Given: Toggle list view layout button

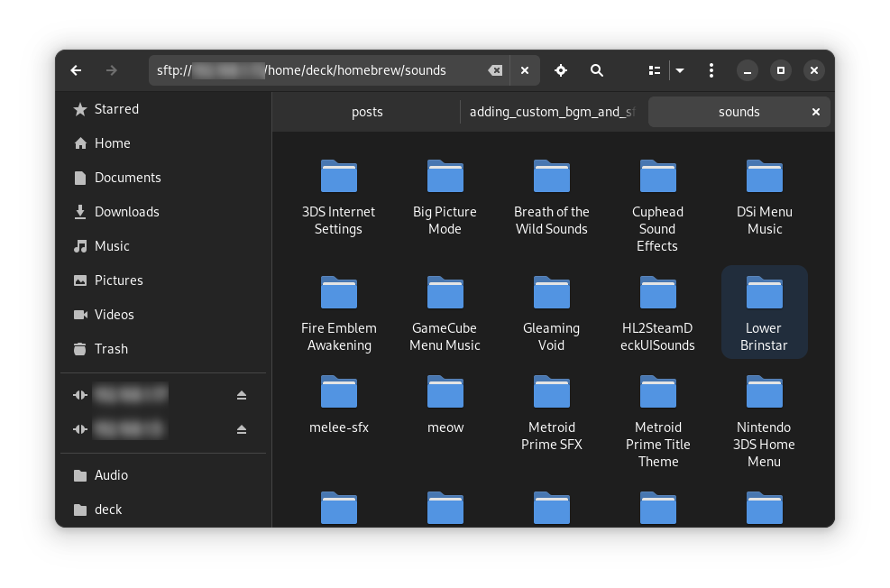Looking at the screenshot, I should pyautogui.click(x=655, y=70).
